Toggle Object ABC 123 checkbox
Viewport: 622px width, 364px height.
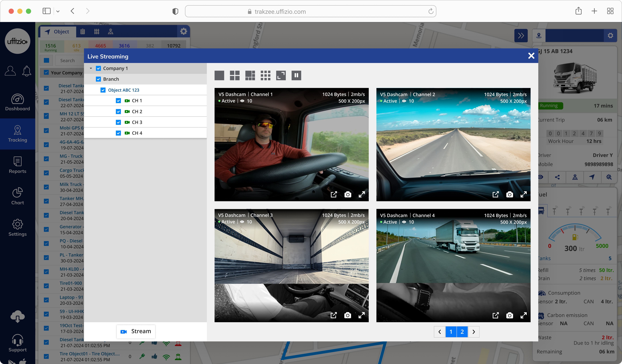tap(103, 90)
